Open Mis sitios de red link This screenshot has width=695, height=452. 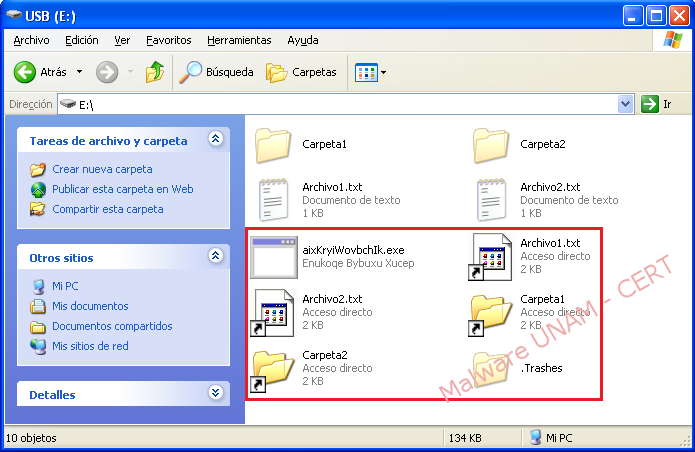[x=90, y=346]
